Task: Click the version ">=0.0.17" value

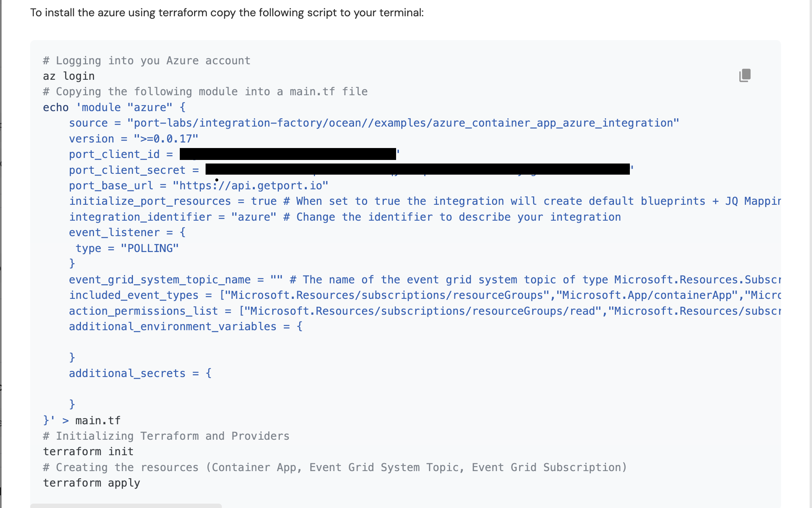Action: tap(166, 139)
